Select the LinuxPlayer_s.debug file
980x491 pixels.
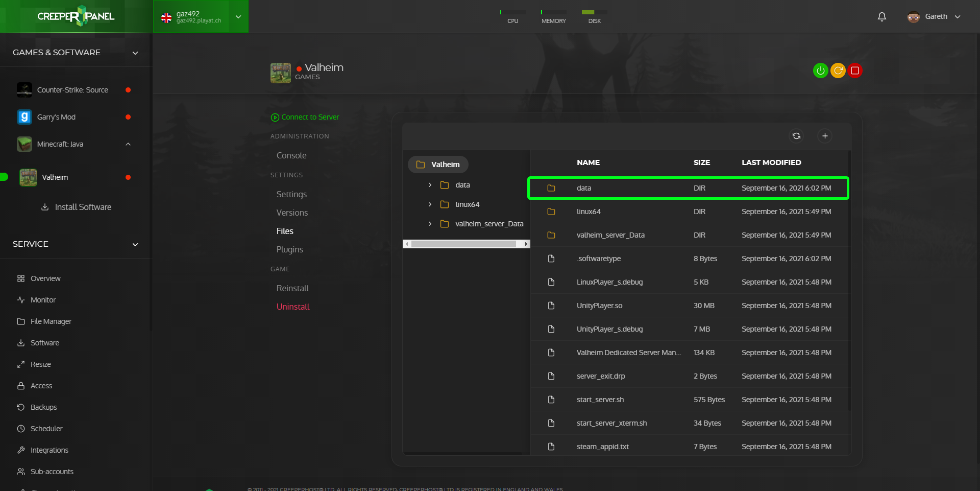[x=689, y=282]
